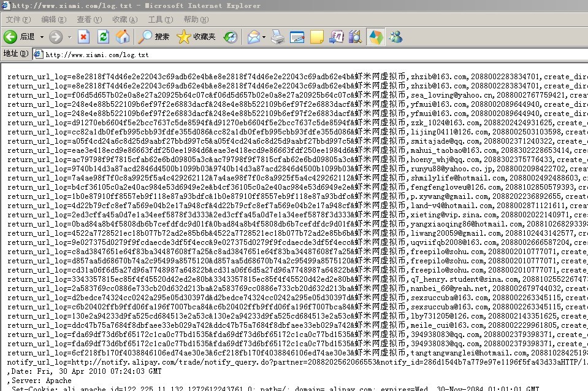The height and width of the screenshot is (391, 588).
Task: Click the Date: Fri, 30 Apr 2010 line
Action: tap(85, 371)
